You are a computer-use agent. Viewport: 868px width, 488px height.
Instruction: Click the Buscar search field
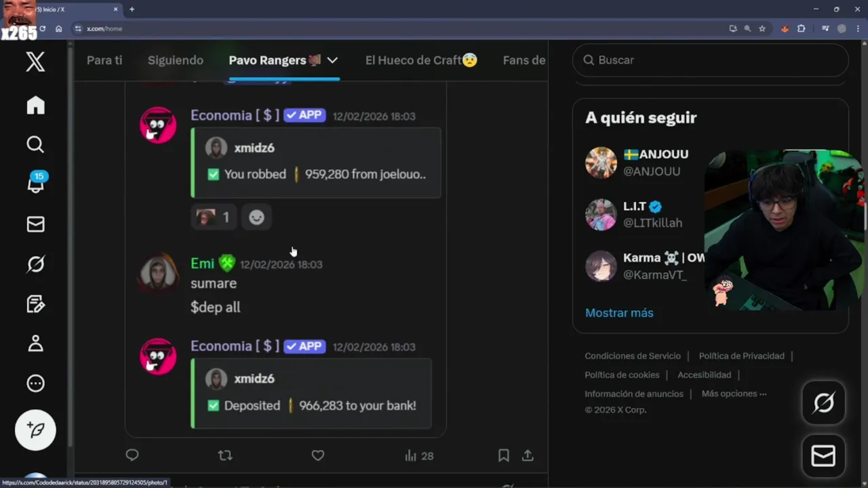[x=711, y=60]
